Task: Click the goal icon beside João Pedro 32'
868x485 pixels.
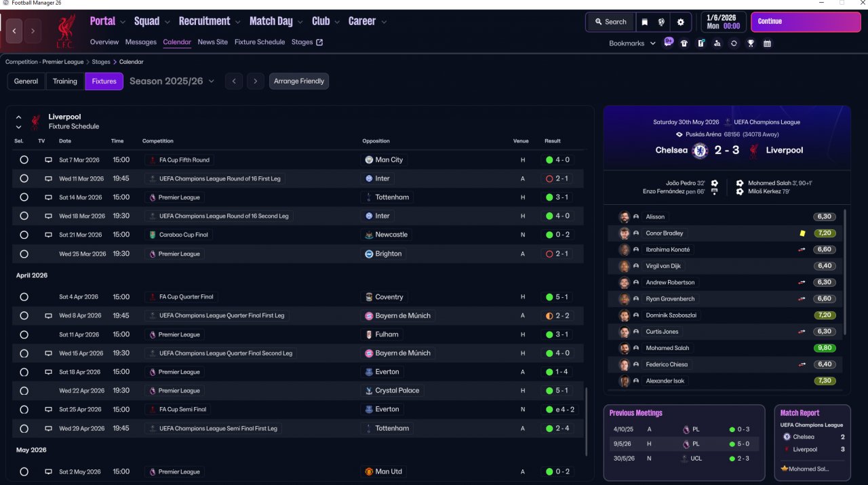Action: [714, 183]
